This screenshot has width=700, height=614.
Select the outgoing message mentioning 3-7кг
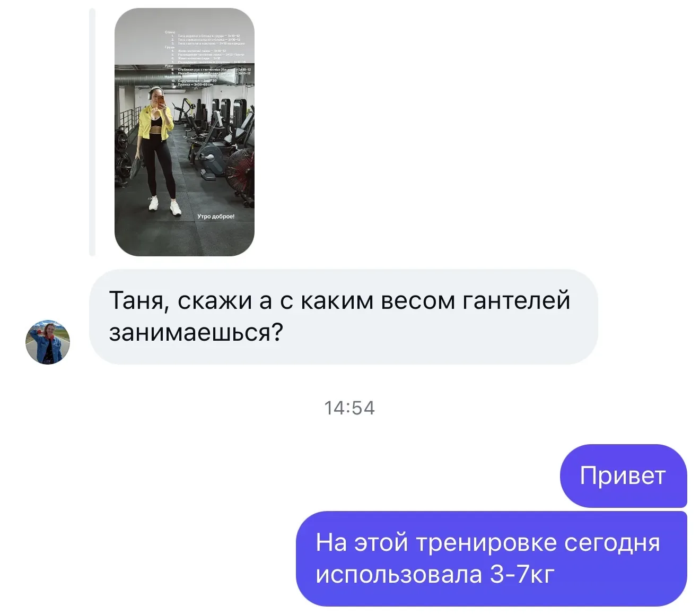(x=491, y=559)
